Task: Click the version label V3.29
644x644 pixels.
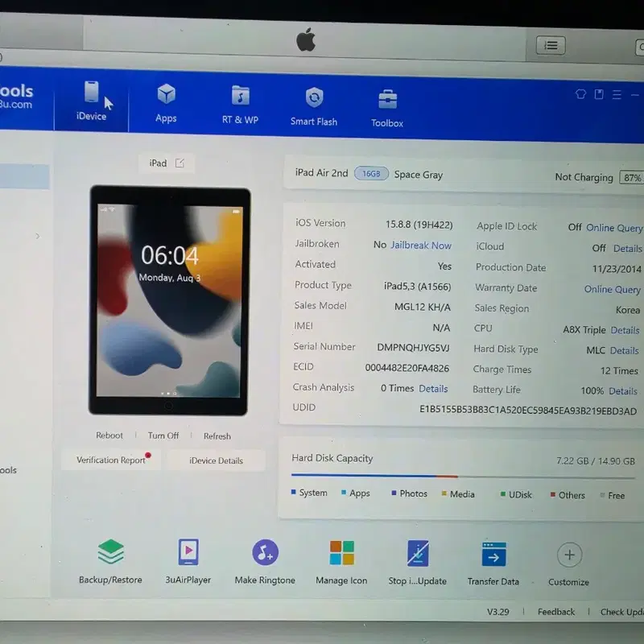Action: (497, 612)
